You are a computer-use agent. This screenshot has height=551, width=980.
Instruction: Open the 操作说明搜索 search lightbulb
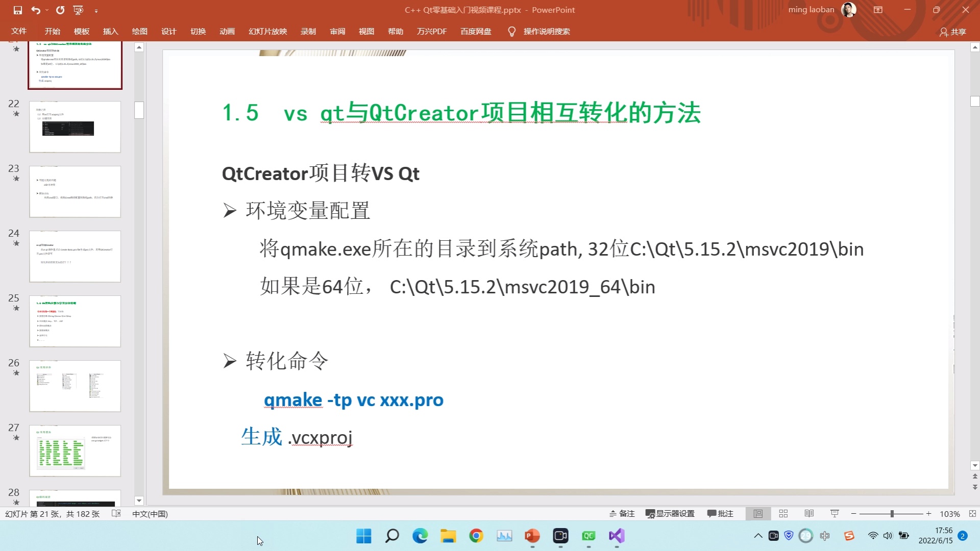511,31
